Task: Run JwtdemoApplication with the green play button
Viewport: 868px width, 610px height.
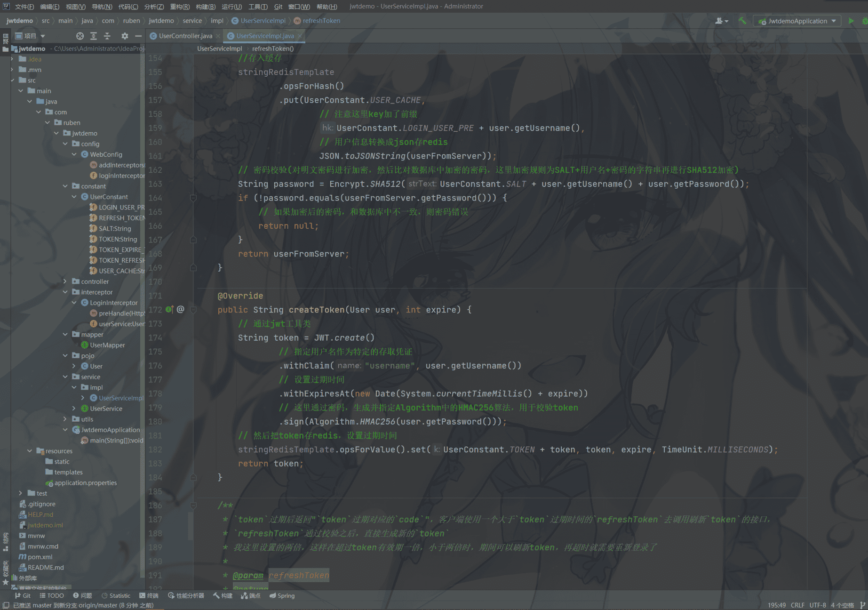Action: 851,21
